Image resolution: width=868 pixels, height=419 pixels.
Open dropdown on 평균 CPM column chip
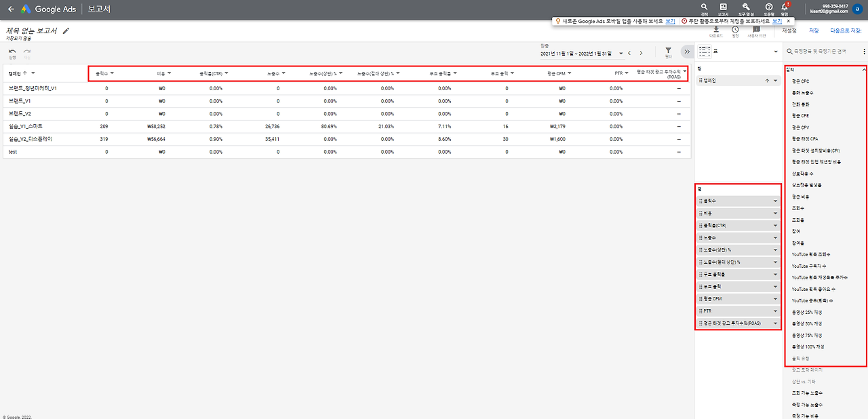(775, 298)
